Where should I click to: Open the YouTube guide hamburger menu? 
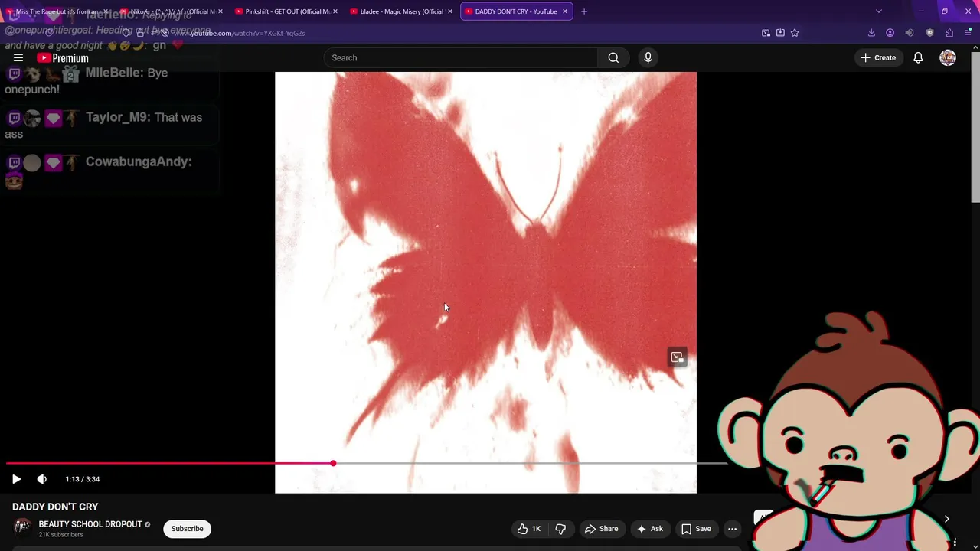(x=18, y=58)
